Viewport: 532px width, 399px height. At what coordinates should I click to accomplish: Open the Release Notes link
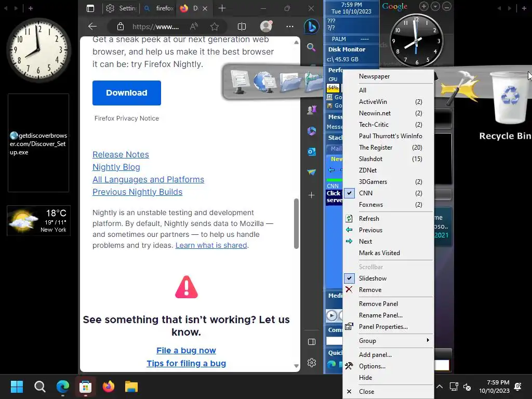click(x=121, y=154)
